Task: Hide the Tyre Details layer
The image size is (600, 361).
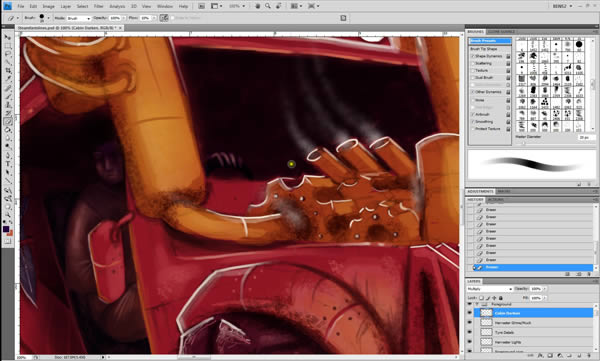Action: coord(470,332)
